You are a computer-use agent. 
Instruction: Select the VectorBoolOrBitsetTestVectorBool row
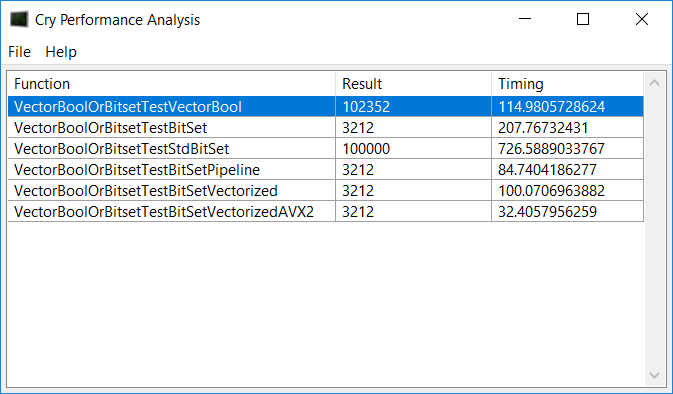(x=325, y=106)
